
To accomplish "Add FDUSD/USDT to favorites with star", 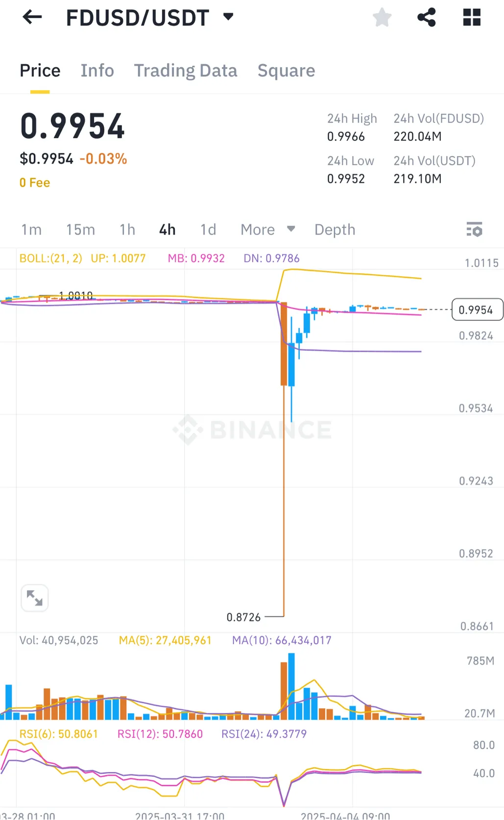I will pyautogui.click(x=382, y=18).
